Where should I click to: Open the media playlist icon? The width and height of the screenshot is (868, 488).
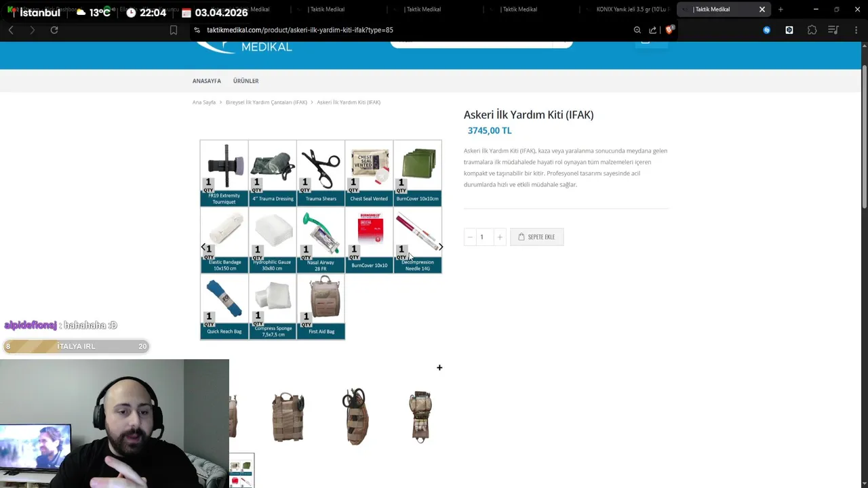click(x=835, y=30)
